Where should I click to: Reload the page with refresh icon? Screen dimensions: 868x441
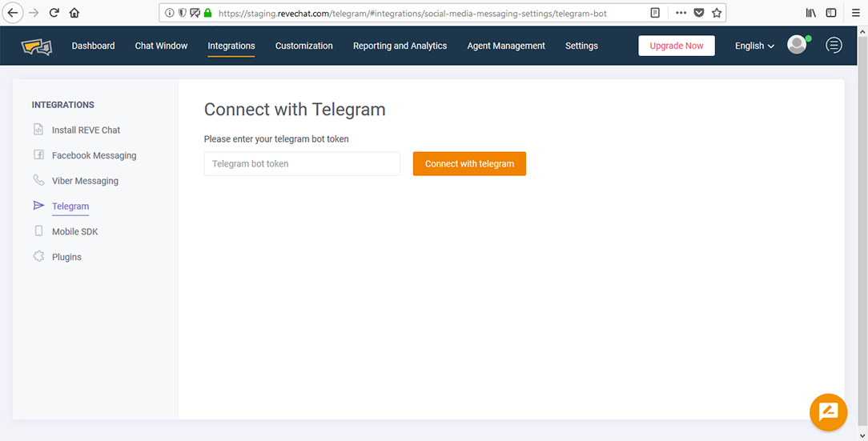[x=54, y=13]
